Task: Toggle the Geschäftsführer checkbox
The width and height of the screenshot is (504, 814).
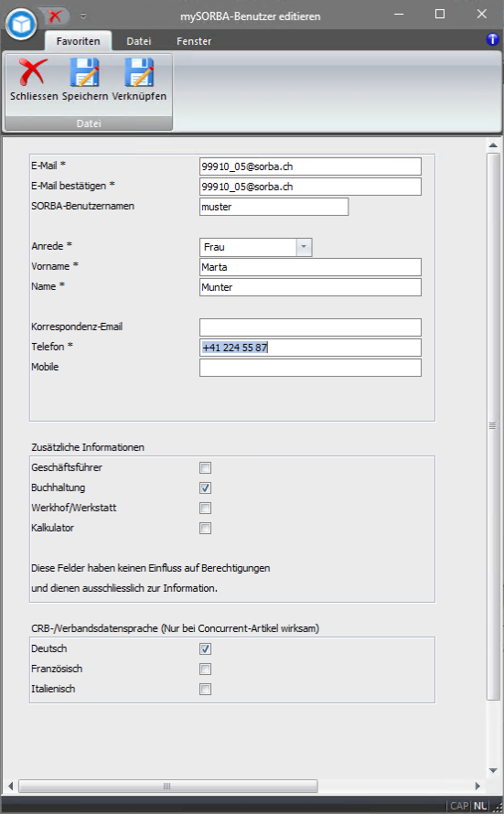Action: [206, 467]
